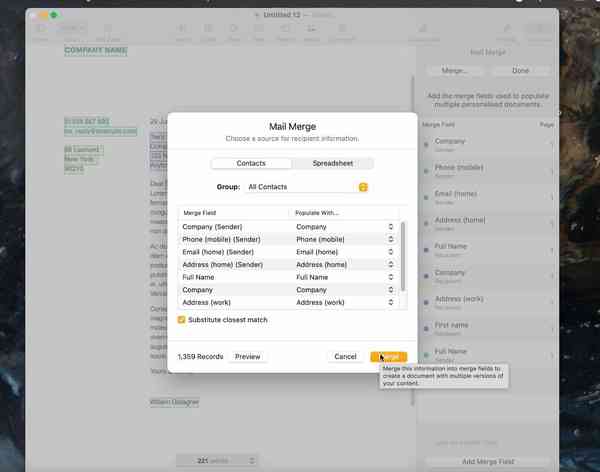
Task: Select the Contacts tab
Action: [250, 163]
